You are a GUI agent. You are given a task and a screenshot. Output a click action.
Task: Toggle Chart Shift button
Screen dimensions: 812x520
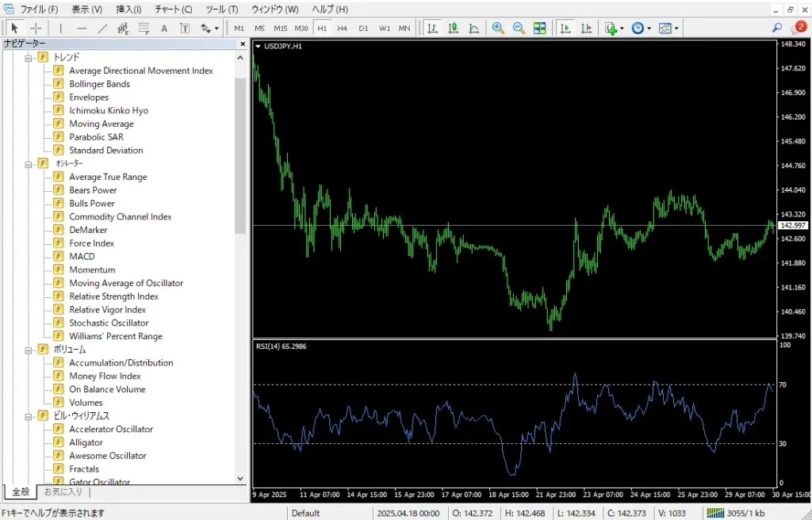pos(586,28)
